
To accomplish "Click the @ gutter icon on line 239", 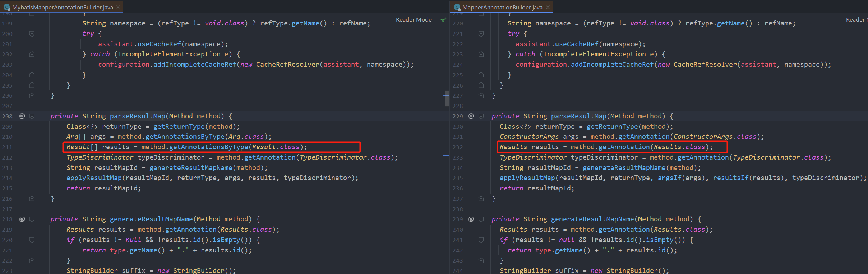I will [471, 219].
